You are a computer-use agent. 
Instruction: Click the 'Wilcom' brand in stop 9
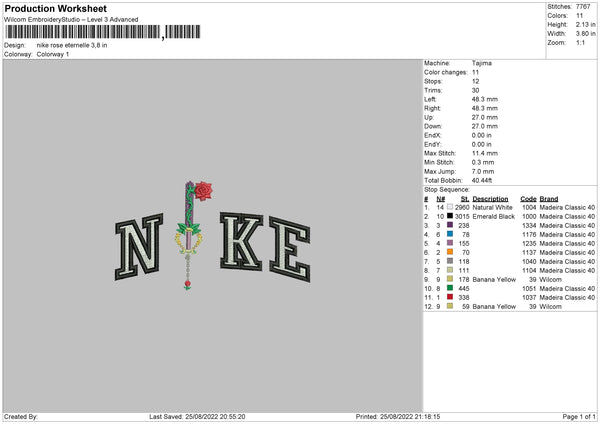550,279
